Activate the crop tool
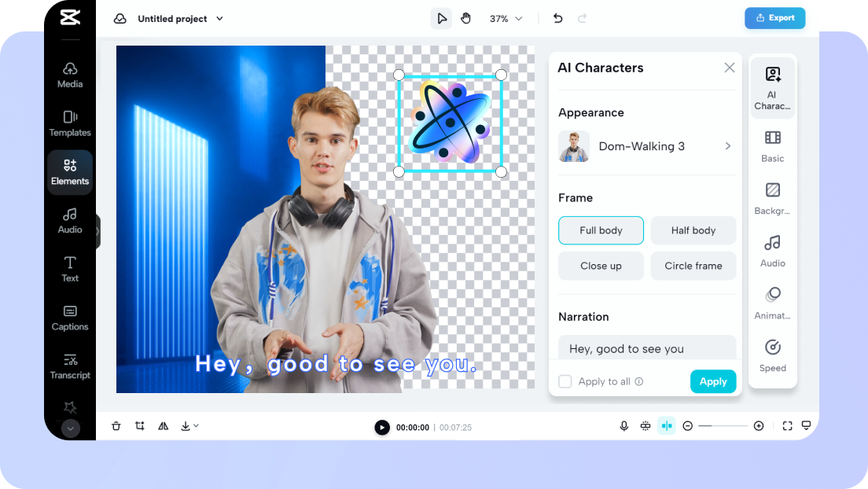The width and height of the screenshot is (868, 489). 139,426
